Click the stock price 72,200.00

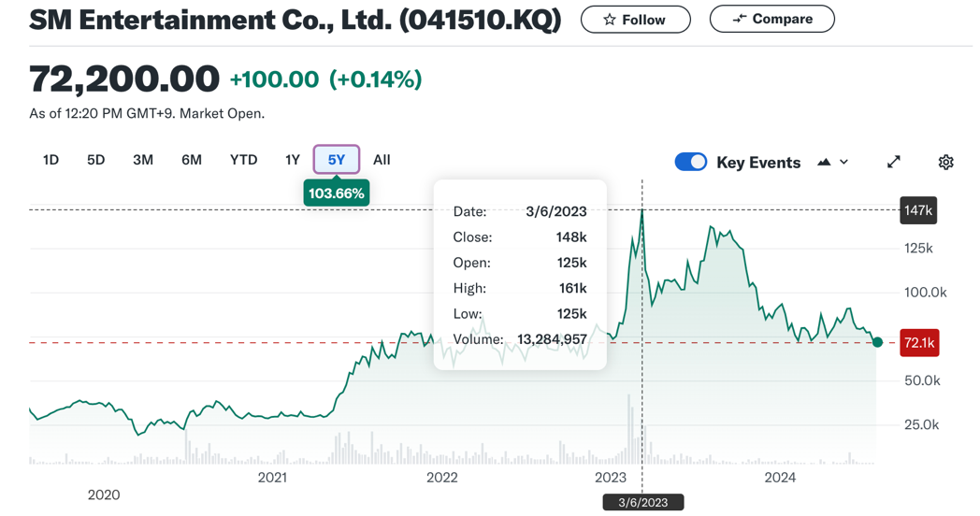pyautogui.click(x=124, y=79)
